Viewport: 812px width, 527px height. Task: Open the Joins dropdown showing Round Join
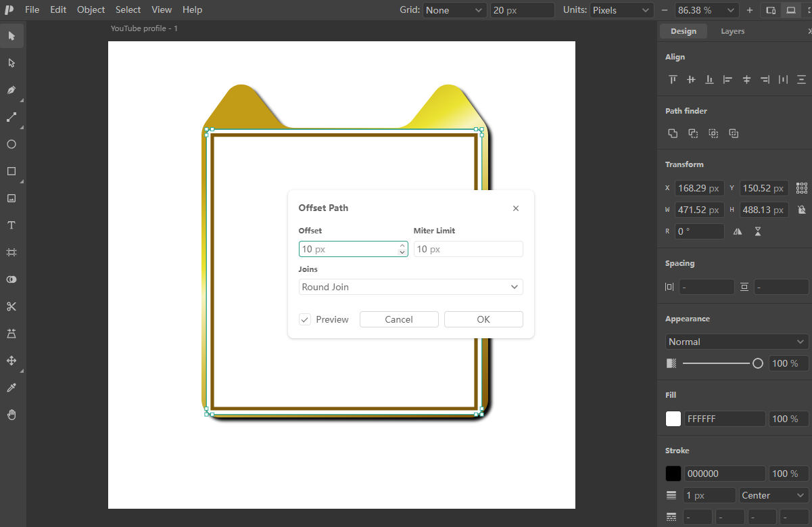click(x=411, y=287)
